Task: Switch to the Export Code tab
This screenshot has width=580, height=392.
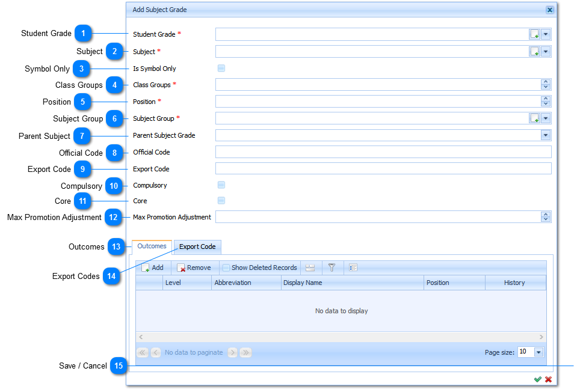Action: coord(197,247)
